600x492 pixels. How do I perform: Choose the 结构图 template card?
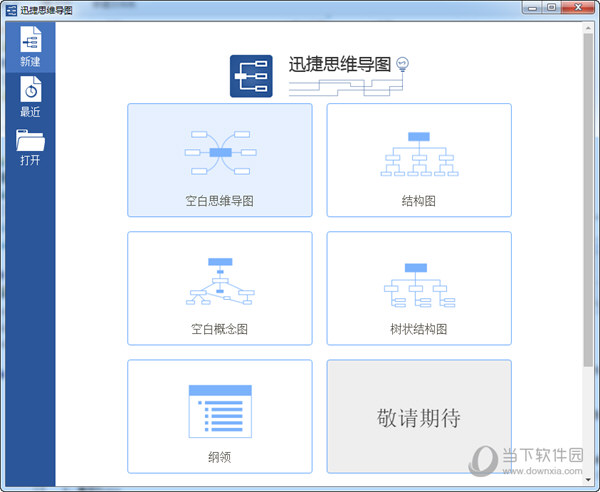[x=419, y=160]
